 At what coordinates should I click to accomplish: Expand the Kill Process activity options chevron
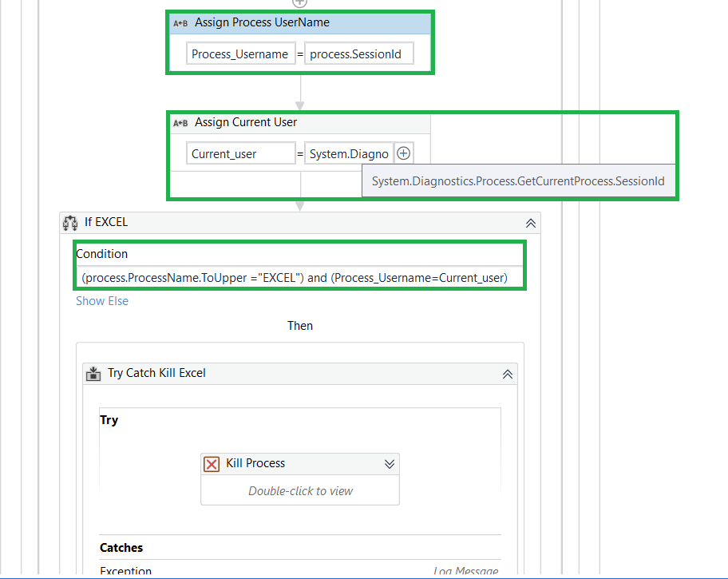pyautogui.click(x=390, y=463)
